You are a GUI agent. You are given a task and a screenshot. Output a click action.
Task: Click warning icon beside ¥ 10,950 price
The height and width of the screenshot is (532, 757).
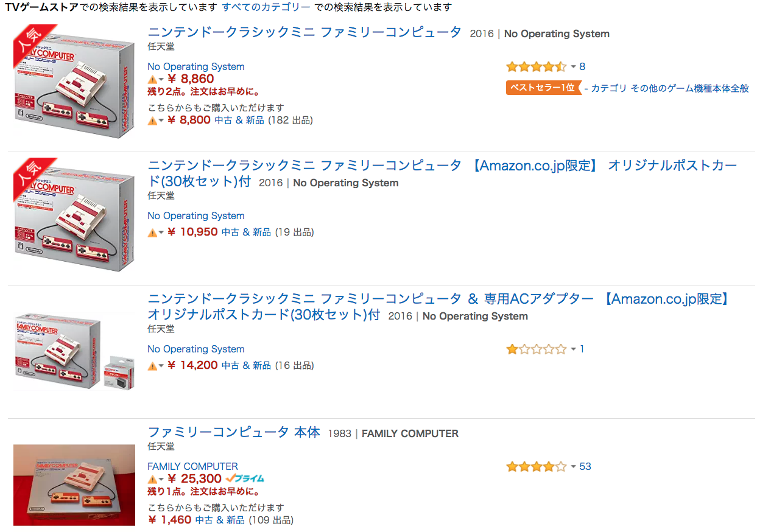(x=152, y=233)
